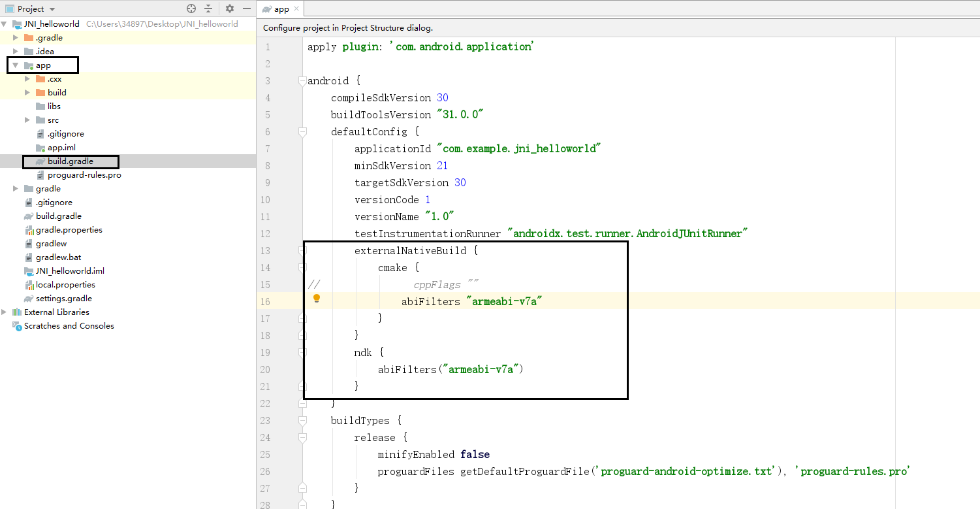Image resolution: width=980 pixels, height=509 pixels.
Task: Click the .cxx folder icon
Action: point(40,78)
